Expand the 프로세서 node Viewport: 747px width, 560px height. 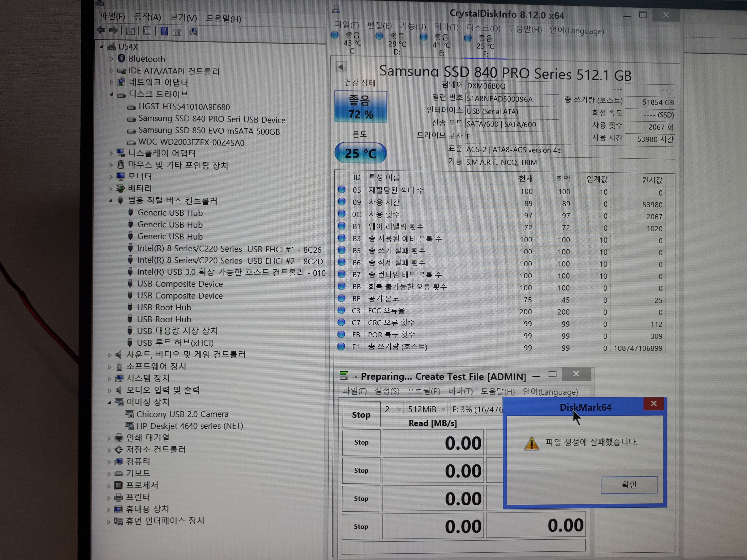pyautogui.click(x=109, y=486)
